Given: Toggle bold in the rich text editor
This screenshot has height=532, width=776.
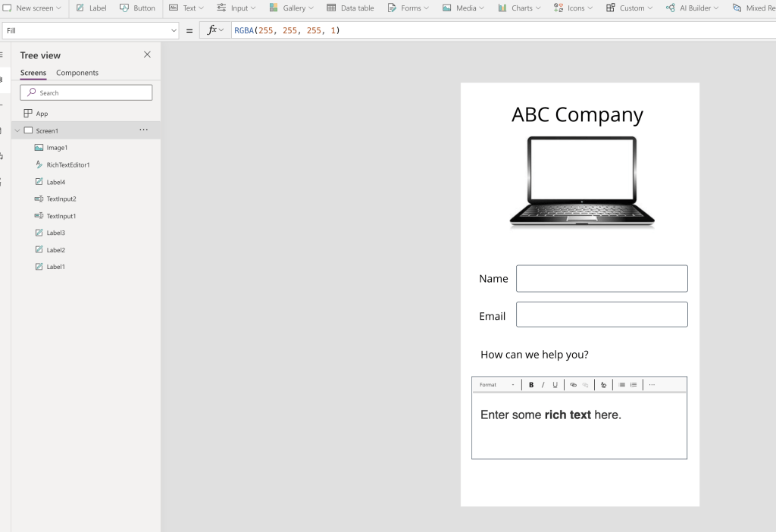Looking at the screenshot, I should 531,385.
